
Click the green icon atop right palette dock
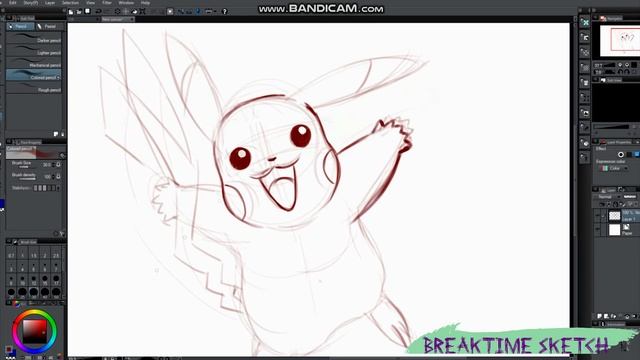click(x=585, y=22)
